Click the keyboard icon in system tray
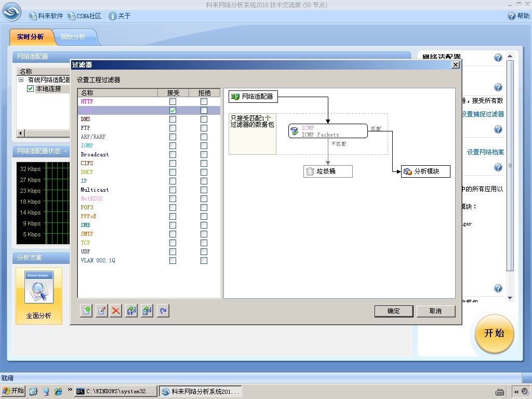Image resolution: width=532 pixels, height=399 pixels. (499, 392)
